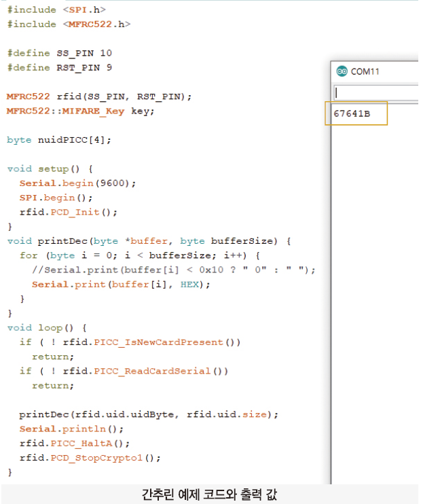Click the SPI.begin() line

coord(56,198)
